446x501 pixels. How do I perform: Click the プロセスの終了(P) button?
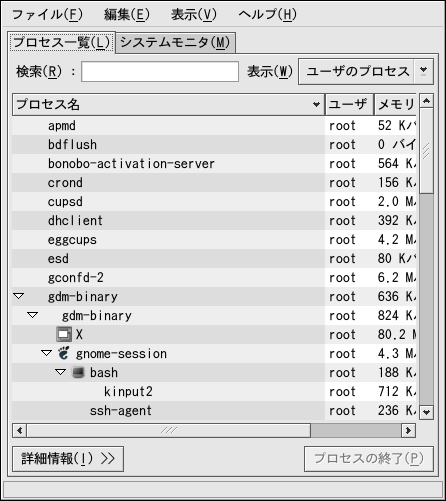369,459
